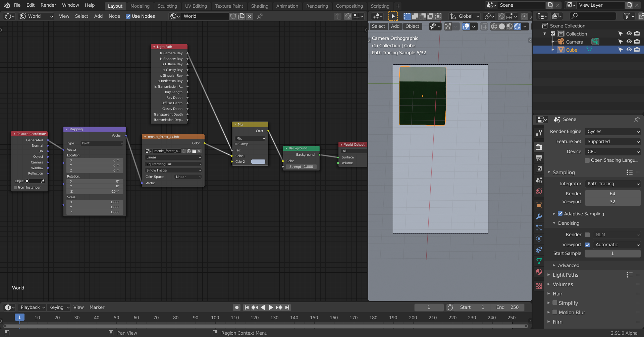Open the Output properties printer tab
The width and height of the screenshot is (644, 337).
pyautogui.click(x=539, y=158)
